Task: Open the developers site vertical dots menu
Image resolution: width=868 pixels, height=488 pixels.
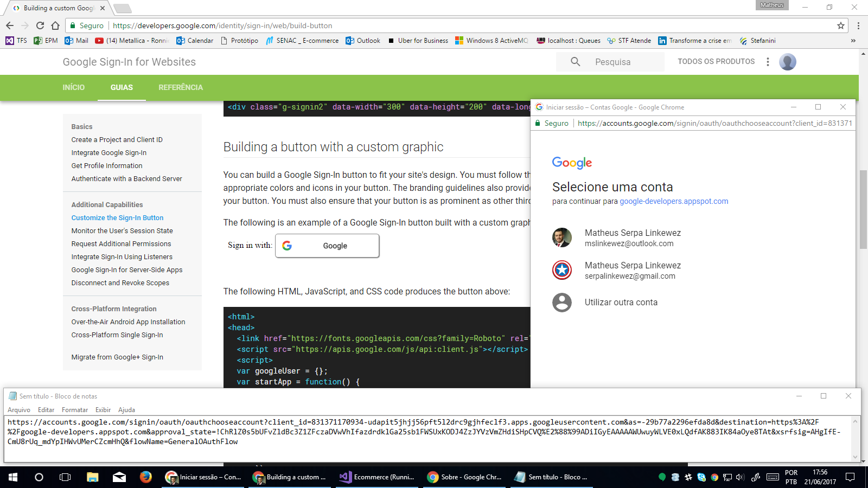Action: point(768,62)
